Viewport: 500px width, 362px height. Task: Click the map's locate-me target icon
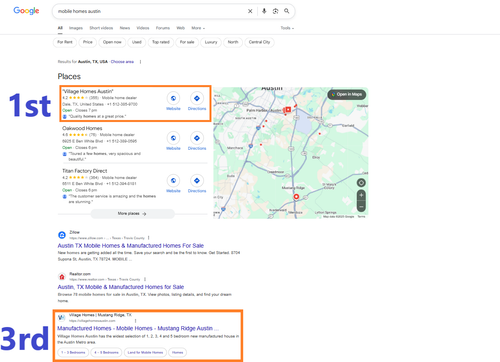pyautogui.click(x=361, y=183)
